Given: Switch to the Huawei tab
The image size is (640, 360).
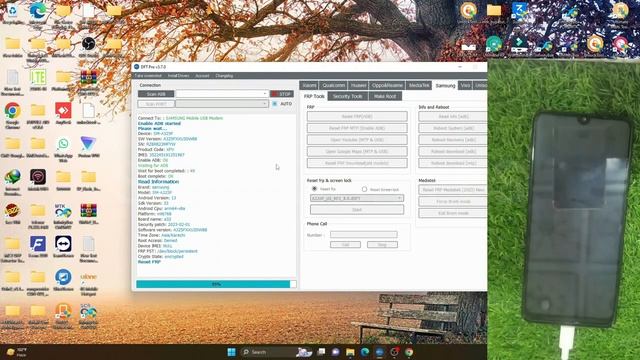Looking at the screenshot, I should [x=358, y=85].
